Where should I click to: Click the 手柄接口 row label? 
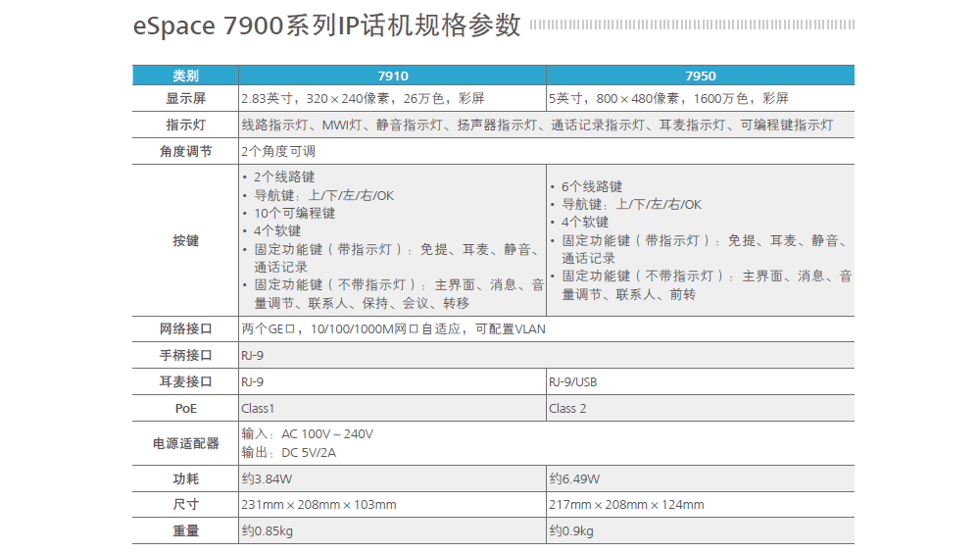[185, 355]
